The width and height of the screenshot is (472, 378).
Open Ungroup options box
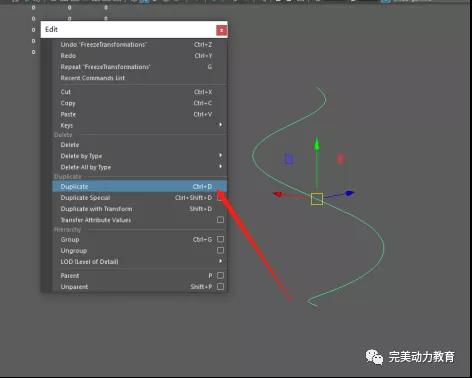(x=220, y=250)
